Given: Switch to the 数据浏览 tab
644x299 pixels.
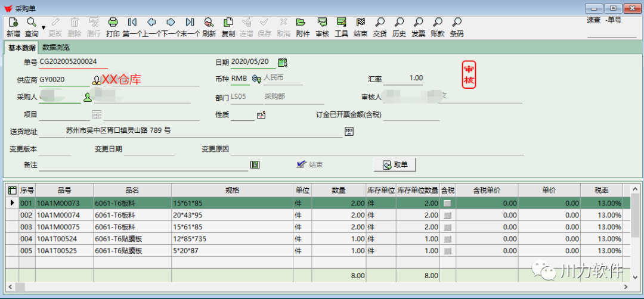Looking at the screenshot, I should pyautogui.click(x=56, y=48).
